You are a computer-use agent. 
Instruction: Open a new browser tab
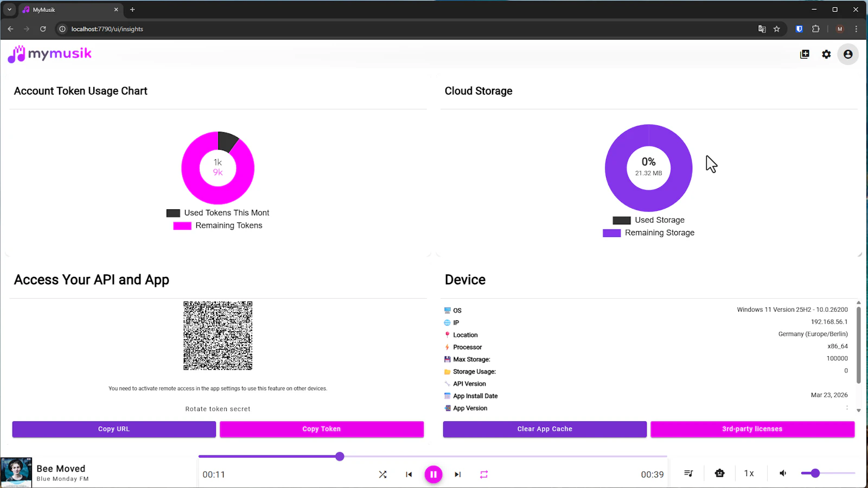pyautogui.click(x=132, y=10)
